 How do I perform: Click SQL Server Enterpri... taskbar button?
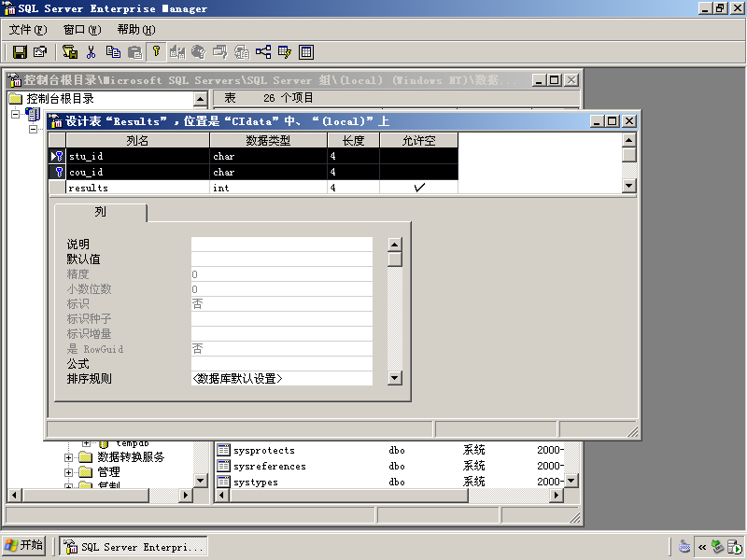[134, 547]
